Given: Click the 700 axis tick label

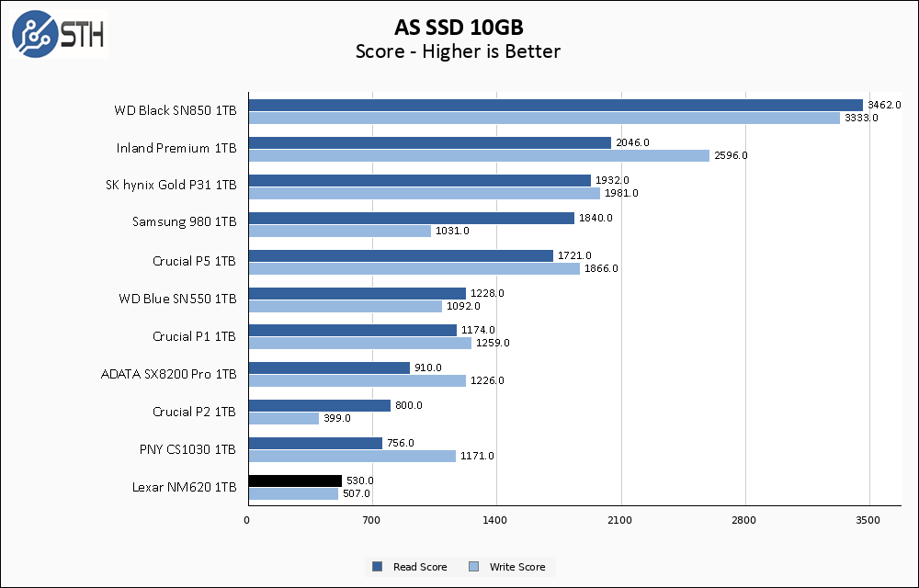Looking at the screenshot, I should coord(371,520).
